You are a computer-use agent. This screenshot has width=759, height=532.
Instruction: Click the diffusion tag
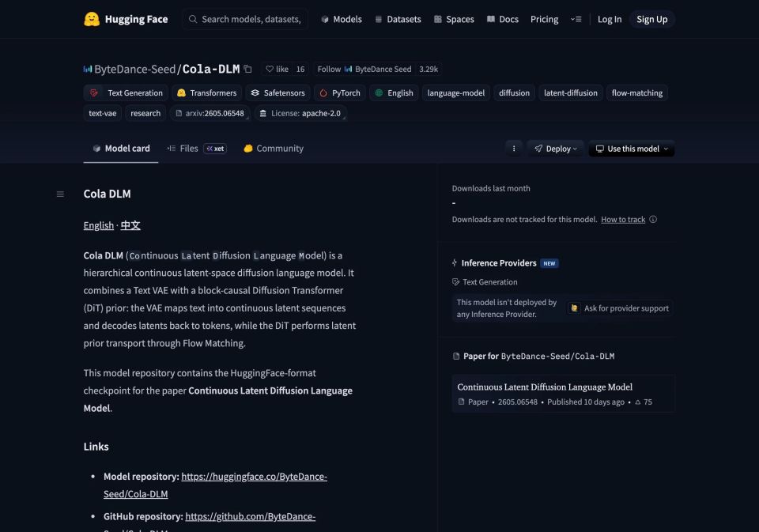coord(514,93)
